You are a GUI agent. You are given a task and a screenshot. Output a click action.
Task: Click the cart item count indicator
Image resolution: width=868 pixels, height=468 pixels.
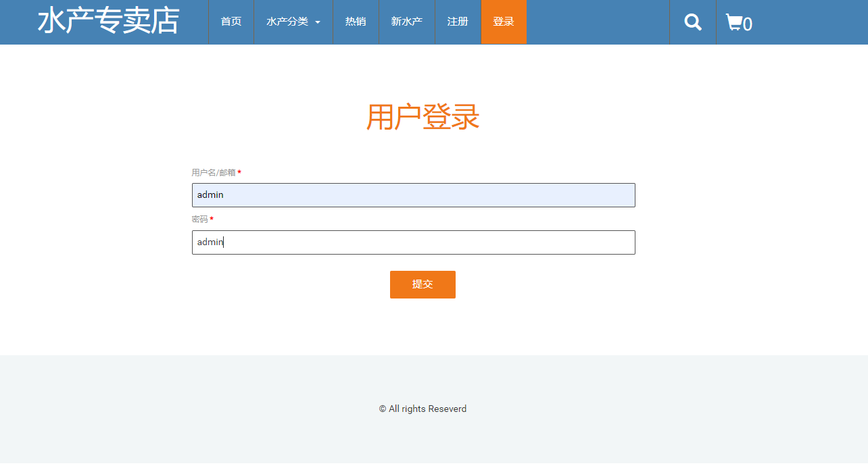click(x=746, y=24)
